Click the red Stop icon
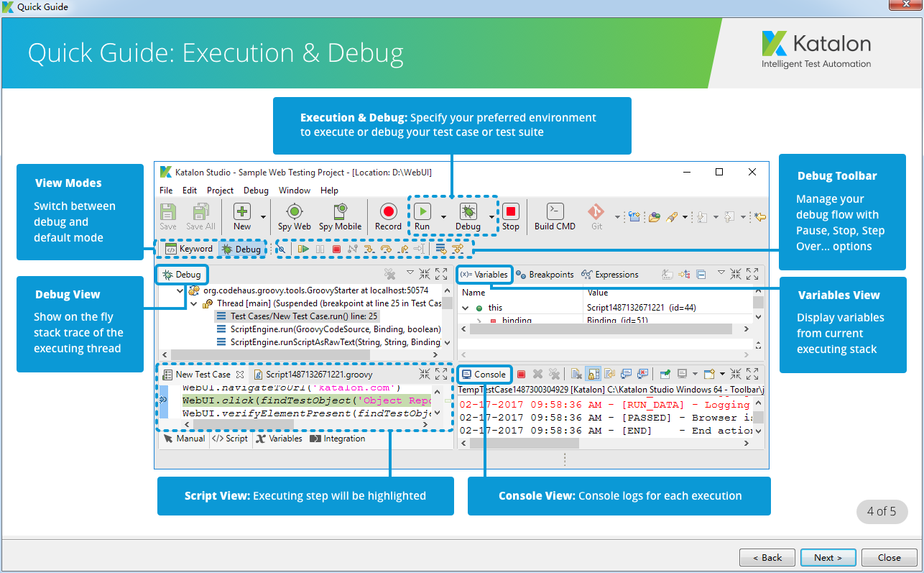The image size is (924, 573). [x=511, y=211]
